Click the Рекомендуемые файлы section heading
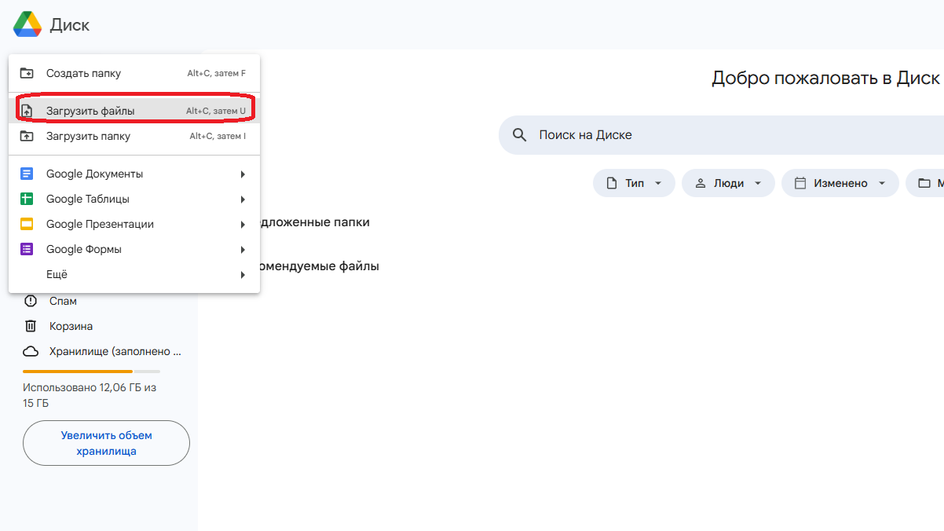The height and width of the screenshot is (531, 944). [x=320, y=266]
